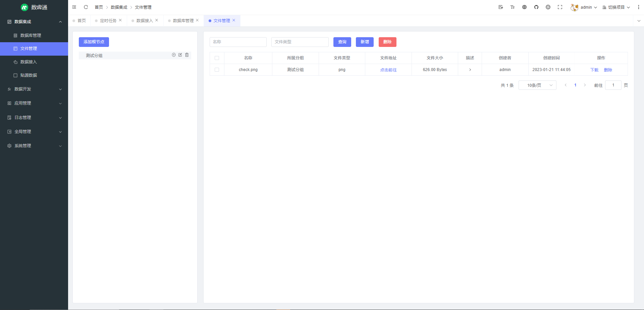The image size is (644, 310).
Task: Open the 切换项目 project switcher
Action: coord(616,7)
